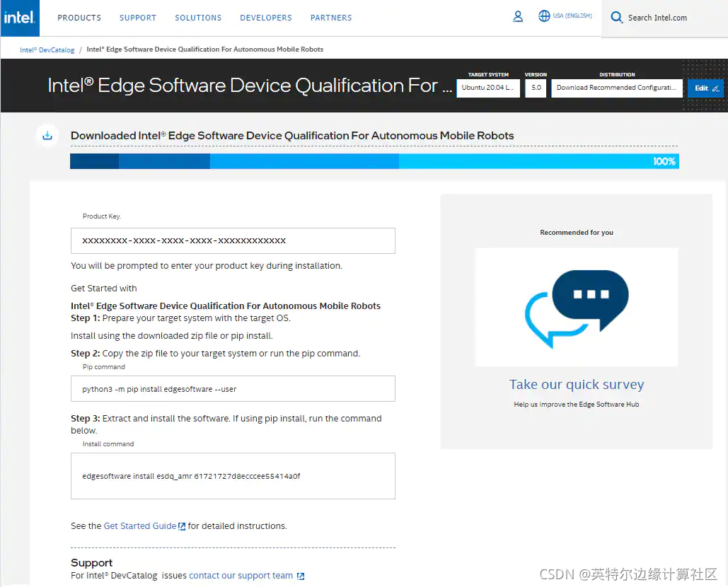
Task: Open the Products menu
Action: [79, 18]
